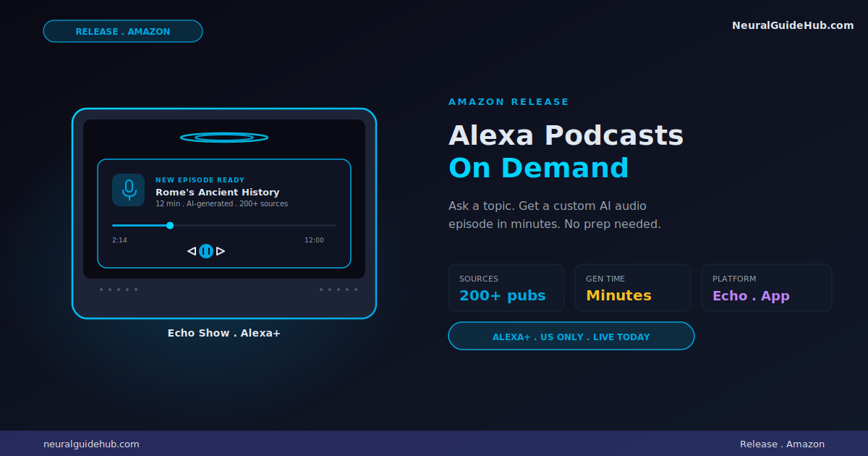The height and width of the screenshot is (456, 868).
Task: Click the Ask a topic description paragraph
Action: (555, 215)
